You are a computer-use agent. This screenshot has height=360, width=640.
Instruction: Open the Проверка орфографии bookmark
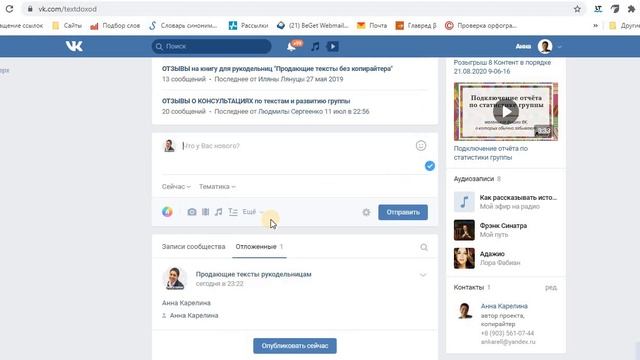(x=481, y=25)
